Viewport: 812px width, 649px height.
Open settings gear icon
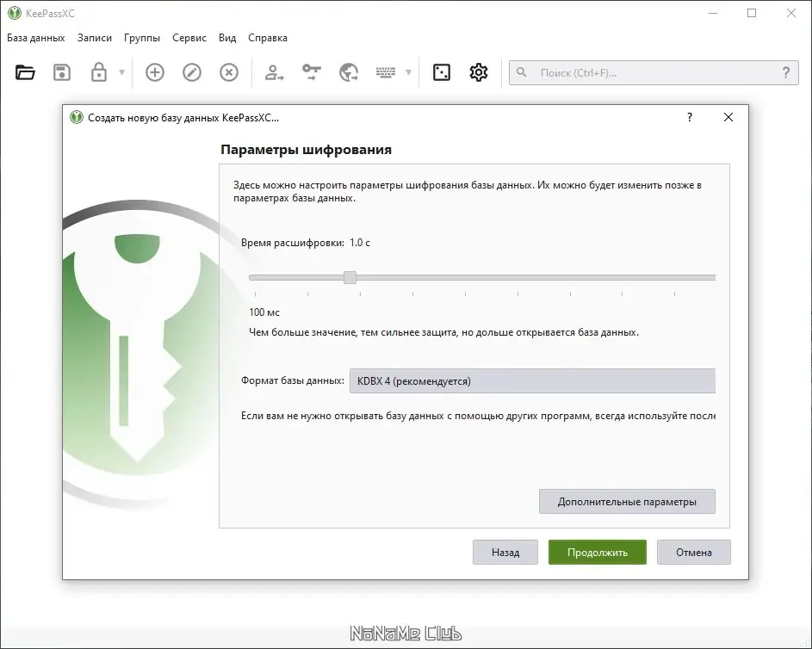[479, 72]
